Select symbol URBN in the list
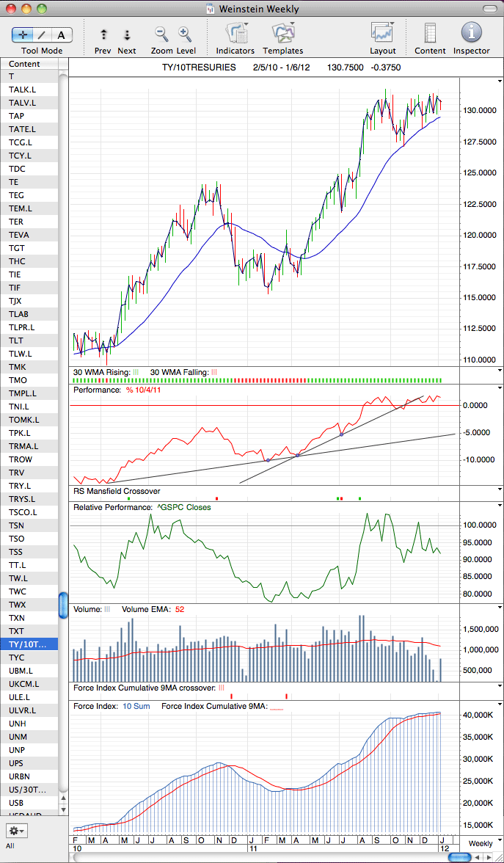504x863 pixels. coord(29,776)
